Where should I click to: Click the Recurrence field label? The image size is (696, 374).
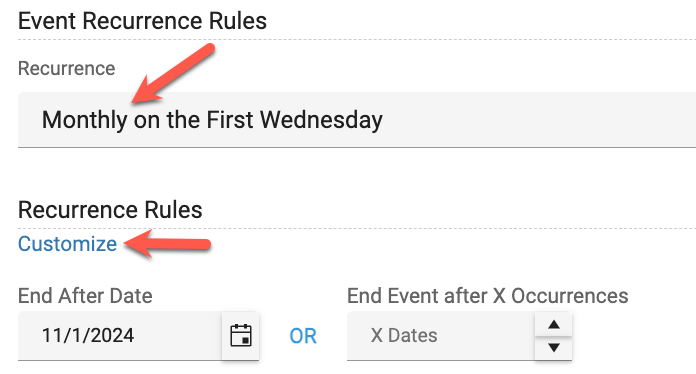67,68
